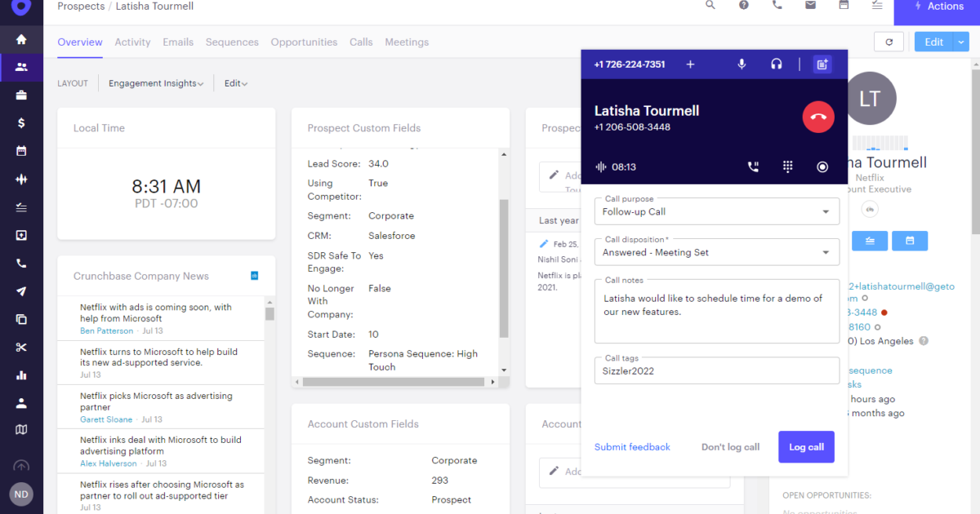Image resolution: width=980 pixels, height=514 pixels.
Task: Toggle the headset audio settings
Action: tap(774, 64)
